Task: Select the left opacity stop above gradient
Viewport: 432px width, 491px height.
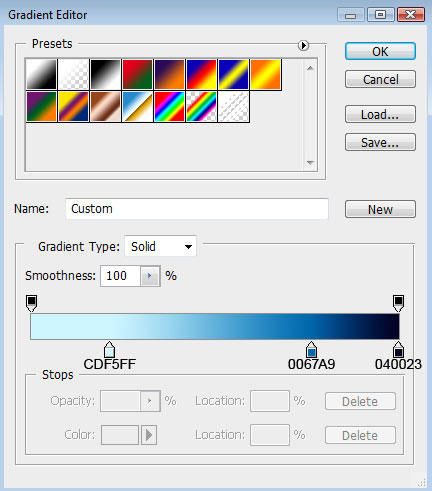Action: (x=32, y=303)
